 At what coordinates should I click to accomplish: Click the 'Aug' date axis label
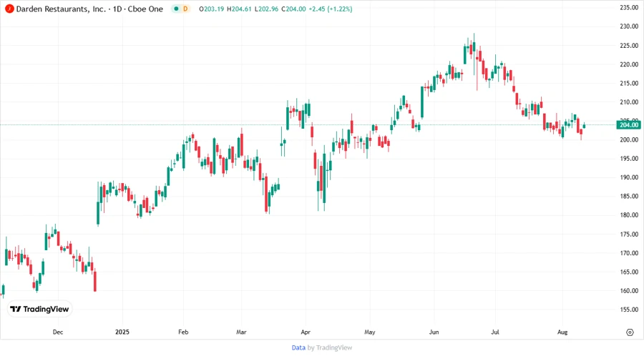(x=562, y=332)
